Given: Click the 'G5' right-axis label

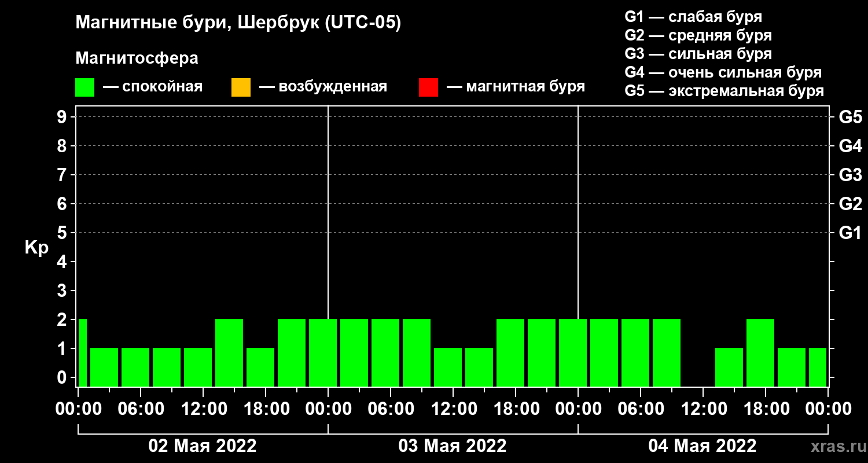Looking at the screenshot, I should coord(850,117).
